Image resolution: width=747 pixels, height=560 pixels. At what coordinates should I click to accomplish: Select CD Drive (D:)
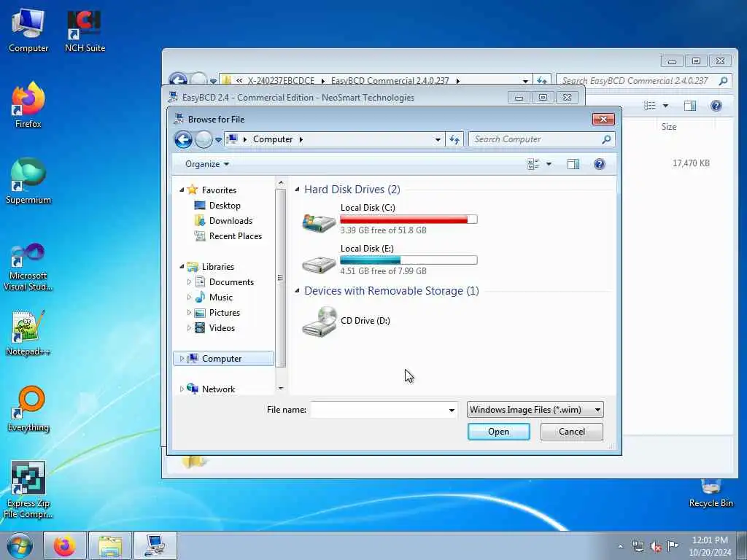tap(347, 321)
